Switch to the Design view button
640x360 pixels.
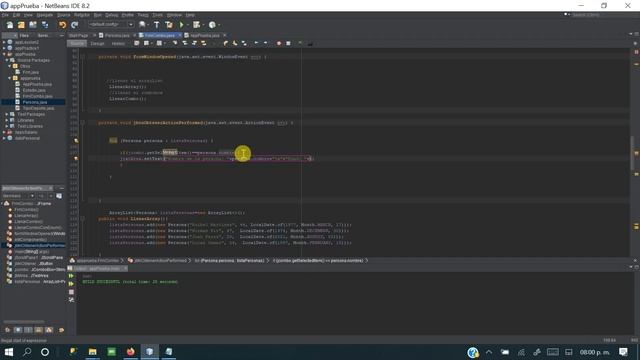click(97, 43)
